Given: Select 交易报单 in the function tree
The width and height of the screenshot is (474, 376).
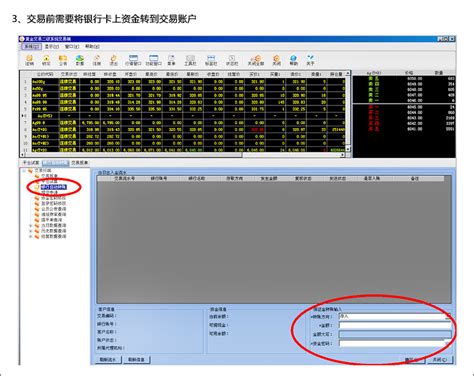Looking at the screenshot, I should (x=50, y=176).
